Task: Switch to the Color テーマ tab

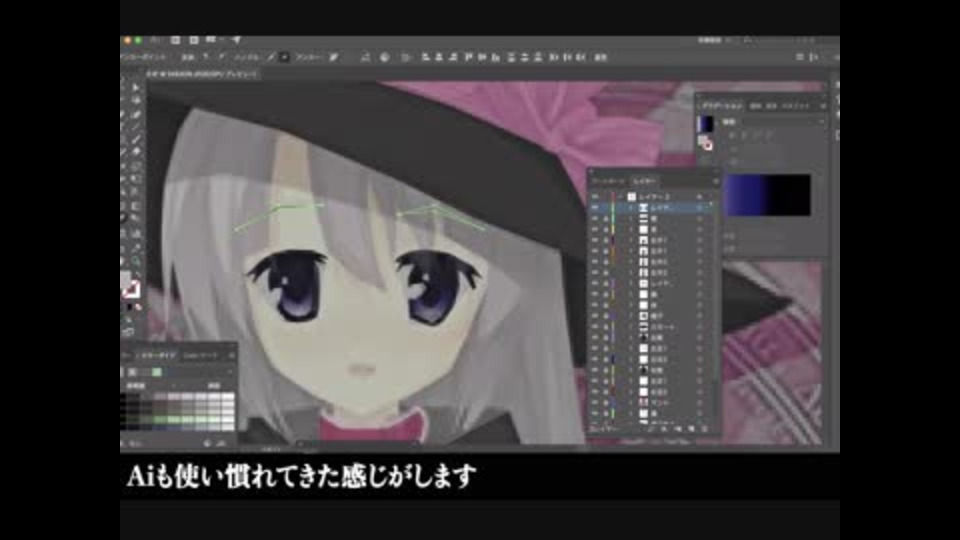Action: 201,356
